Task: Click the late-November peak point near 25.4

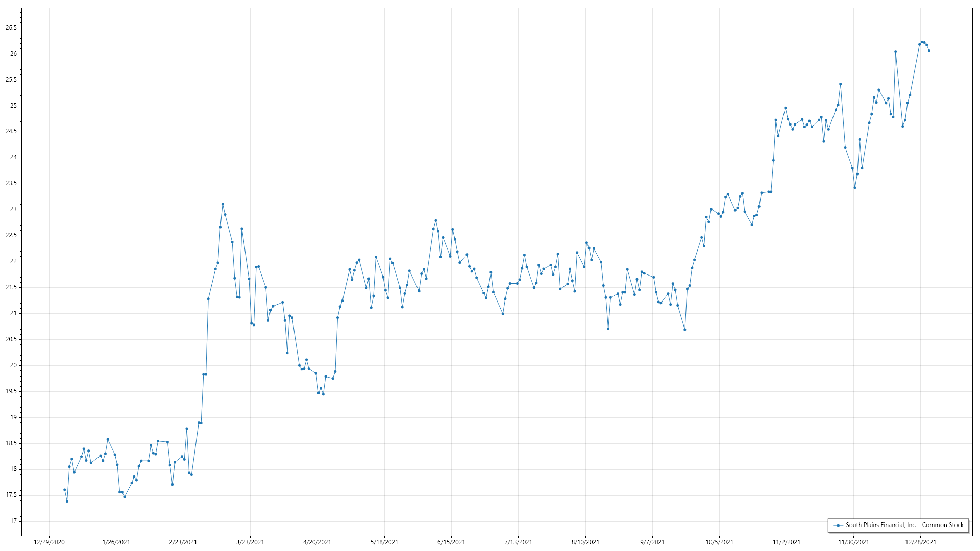Action: [x=841, y=84]
